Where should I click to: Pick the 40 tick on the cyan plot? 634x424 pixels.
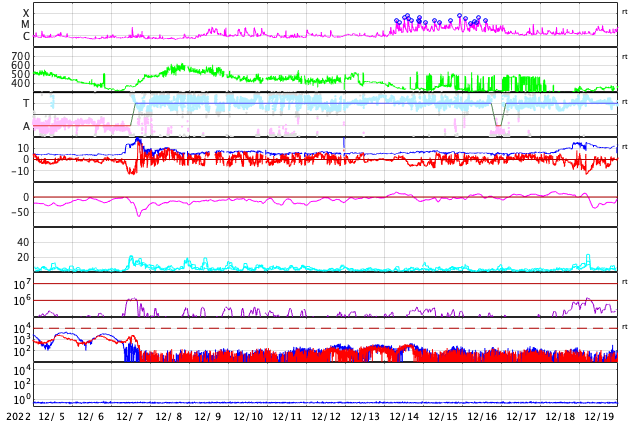[x=23, y=242]
